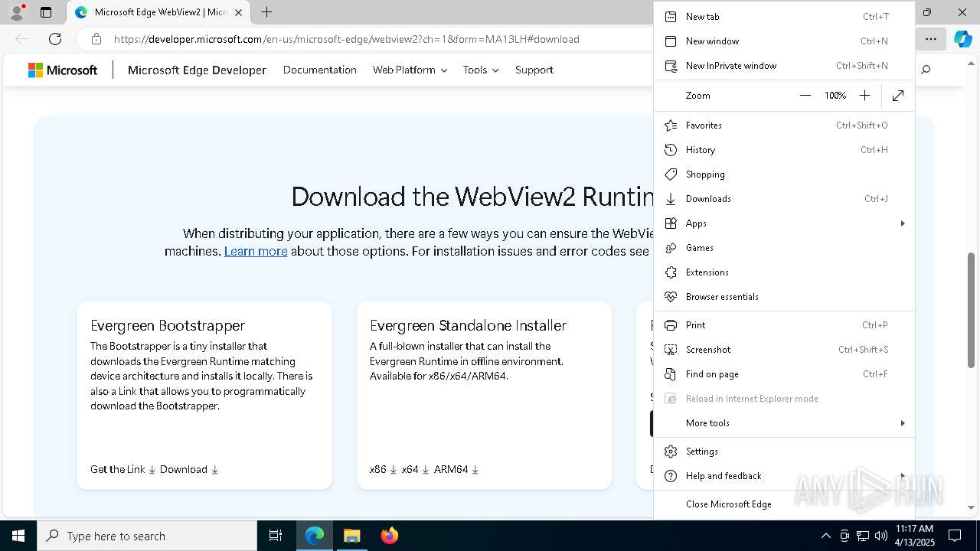Launch Firefox from the taskbar
This screenshot has height=551, width=980.
click(x=390, y=536)
